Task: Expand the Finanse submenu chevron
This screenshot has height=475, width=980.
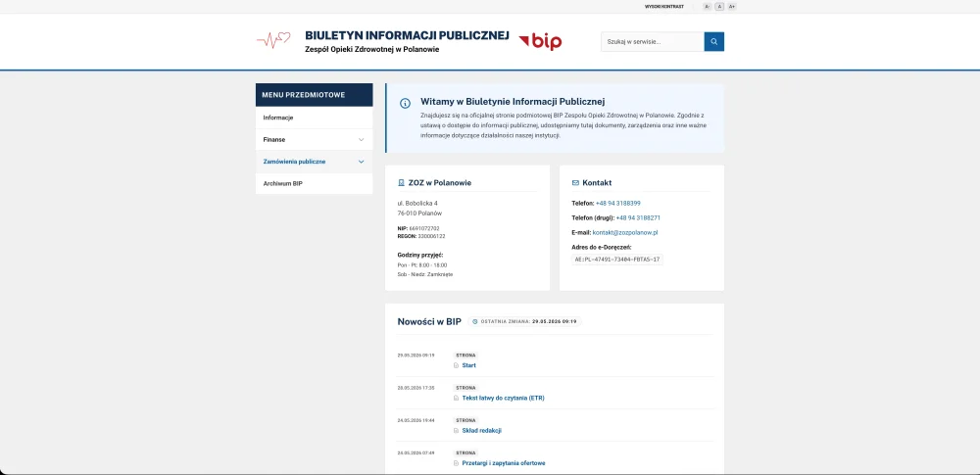Action: pos(362,140)
